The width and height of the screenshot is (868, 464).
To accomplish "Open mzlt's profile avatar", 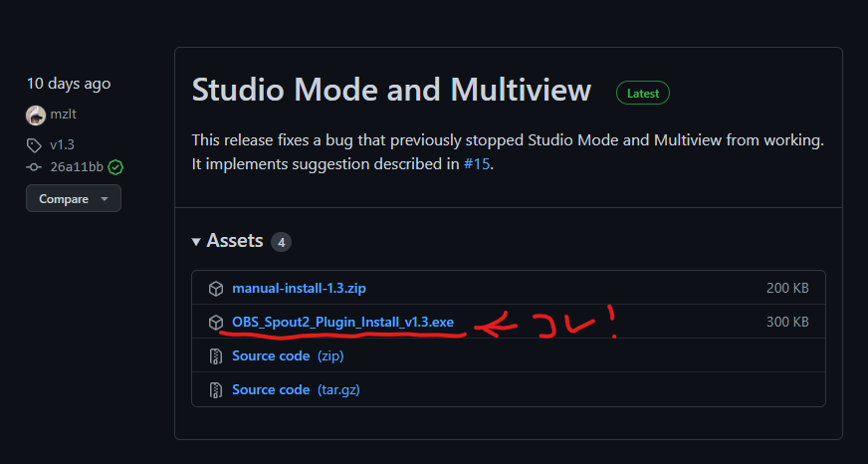I will [36, 116].
